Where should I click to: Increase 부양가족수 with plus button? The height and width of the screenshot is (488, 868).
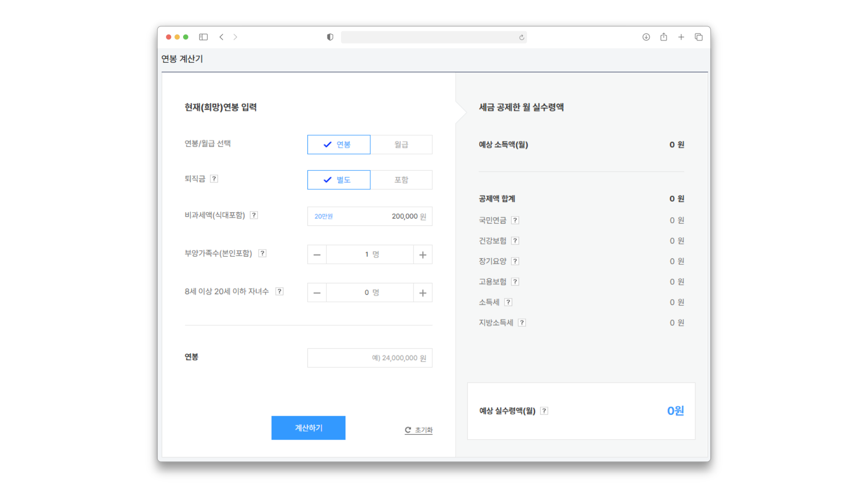click(x=423, y=255)
